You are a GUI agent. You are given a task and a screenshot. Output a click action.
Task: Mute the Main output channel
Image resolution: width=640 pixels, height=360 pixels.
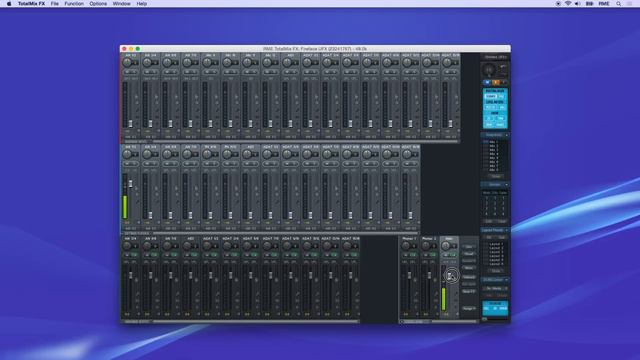coord(446,255)
